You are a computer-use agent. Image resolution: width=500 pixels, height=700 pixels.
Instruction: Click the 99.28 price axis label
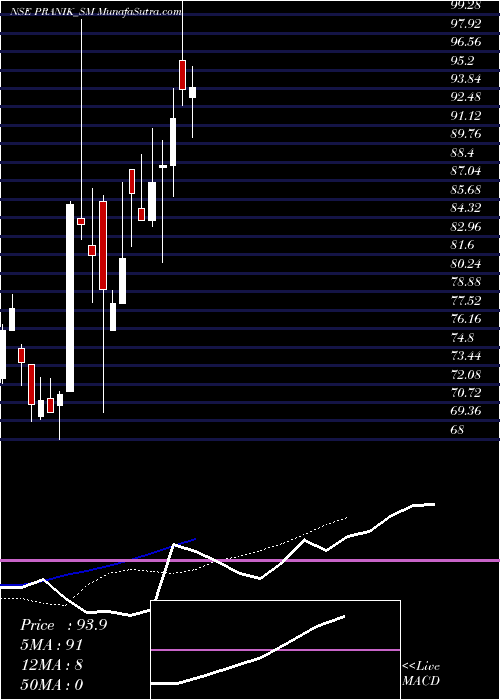(466, 5)
